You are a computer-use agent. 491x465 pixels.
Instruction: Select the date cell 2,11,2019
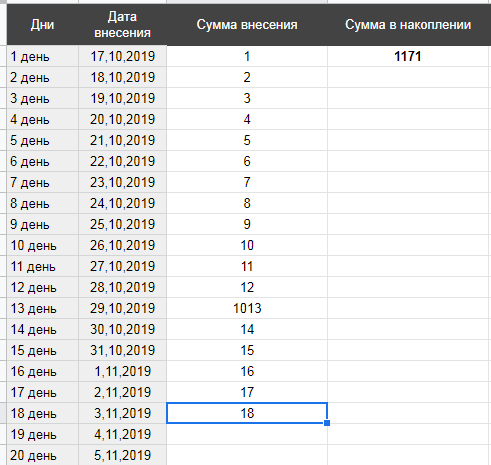(x=122, y=392)
